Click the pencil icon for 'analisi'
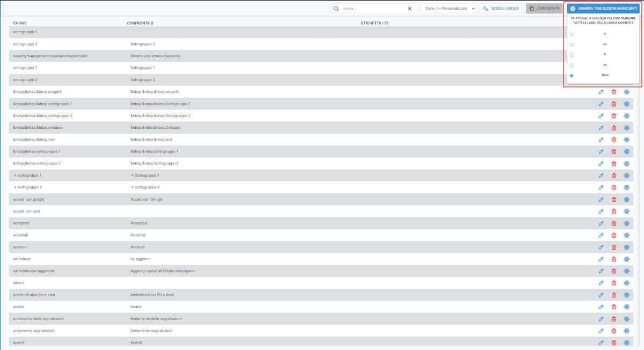 pyautogui.click(x=601, y=307)
